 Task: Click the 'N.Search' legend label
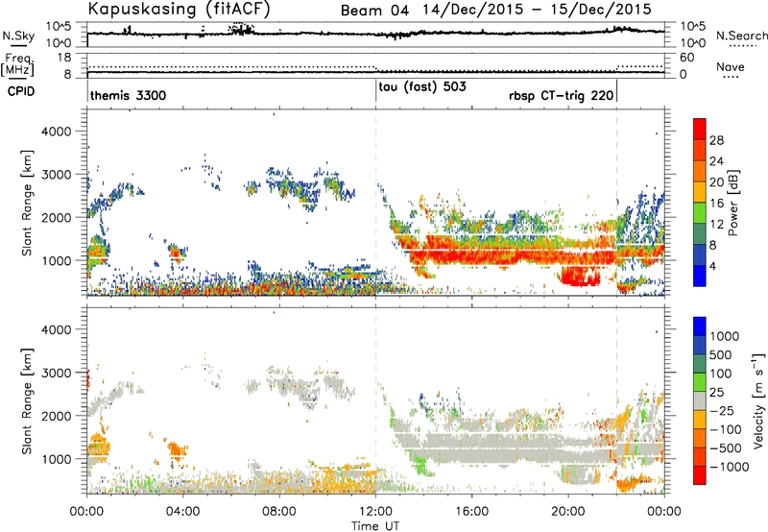coord(741,36)
